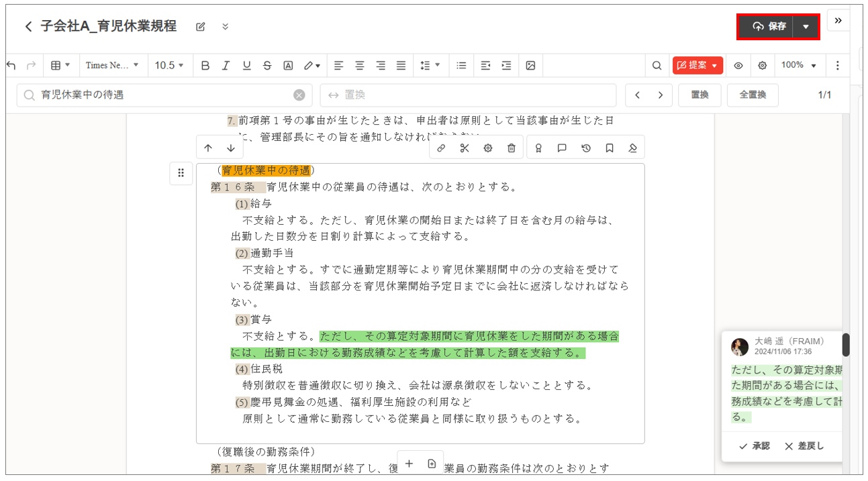Expand the 100% zoom dropdown

(798, 65)
